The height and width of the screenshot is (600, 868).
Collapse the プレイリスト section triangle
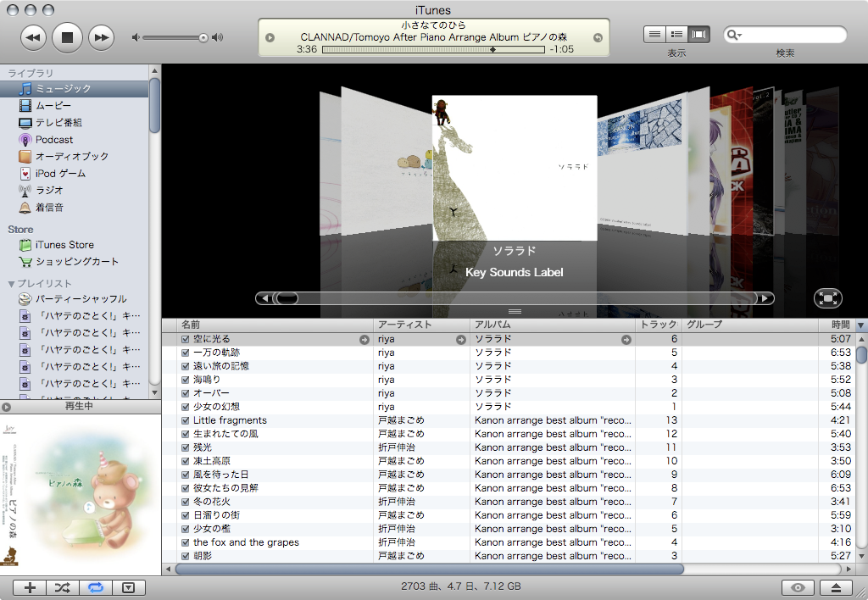coord(11,284)
